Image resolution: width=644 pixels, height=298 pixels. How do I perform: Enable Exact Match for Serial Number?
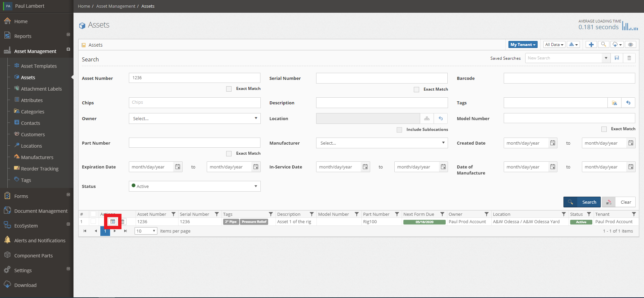pyautogui.click(x=416, y=90)
